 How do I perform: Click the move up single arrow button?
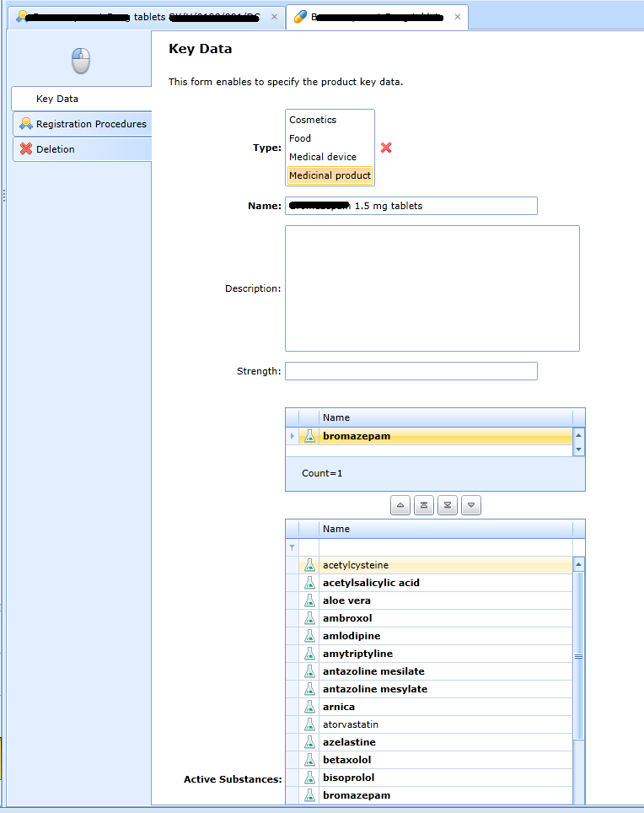click(401, 505)
